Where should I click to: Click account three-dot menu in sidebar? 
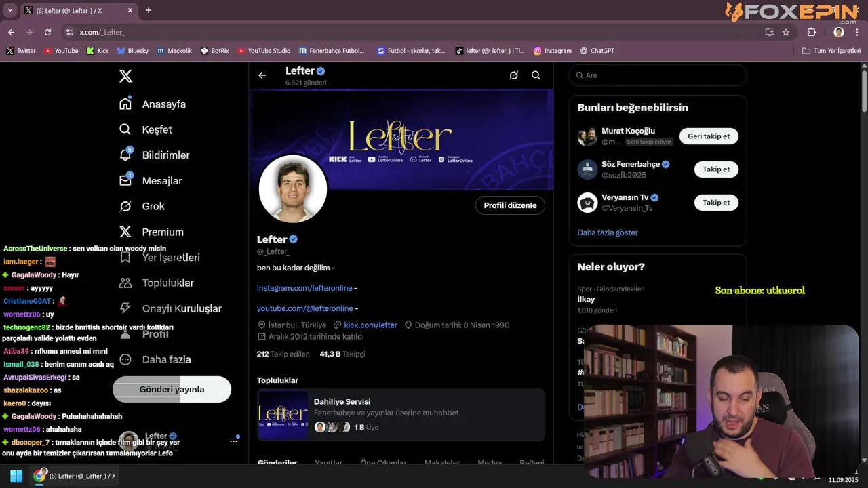[233, 441]
